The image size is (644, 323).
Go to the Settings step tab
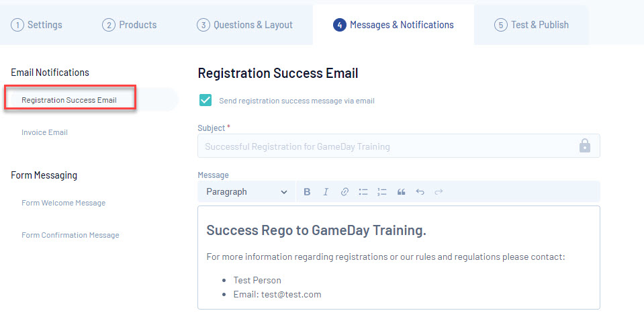point(37,25)
